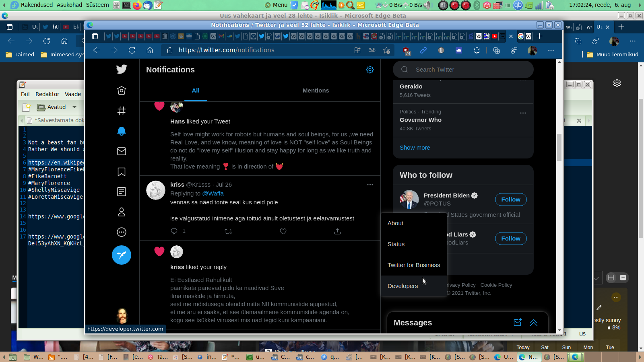
Task: Open Edge settings and more menu
Action: click(x=551, y=50)
